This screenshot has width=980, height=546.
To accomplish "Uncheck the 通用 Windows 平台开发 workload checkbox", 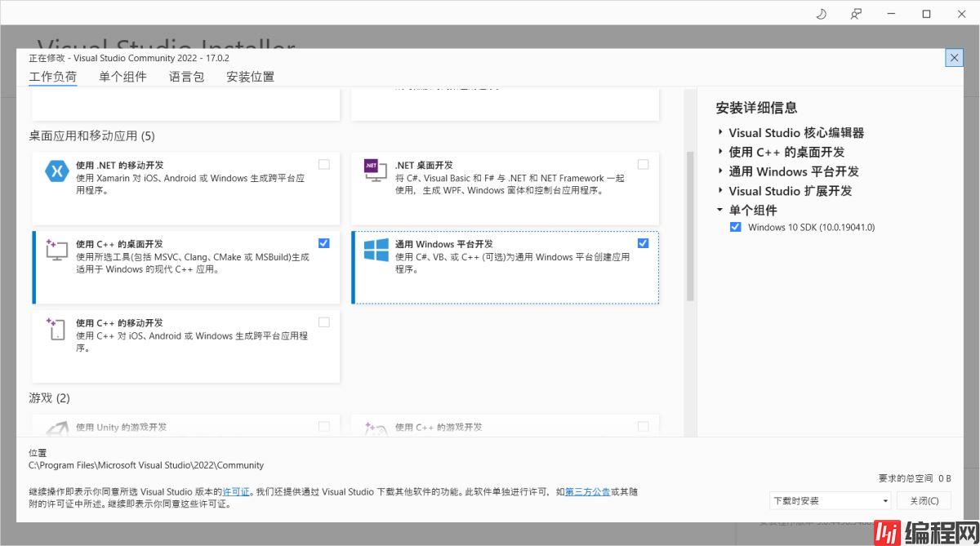I will (643, 243).
